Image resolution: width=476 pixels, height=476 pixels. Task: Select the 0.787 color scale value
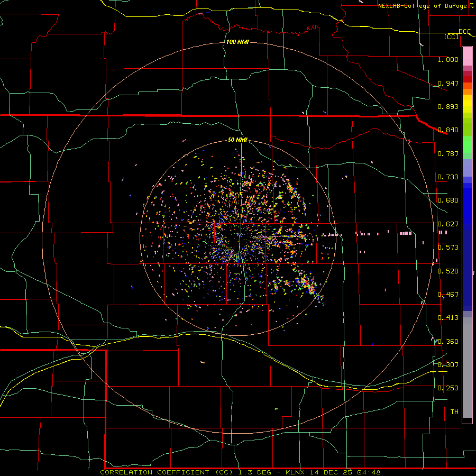click(448, 153)
